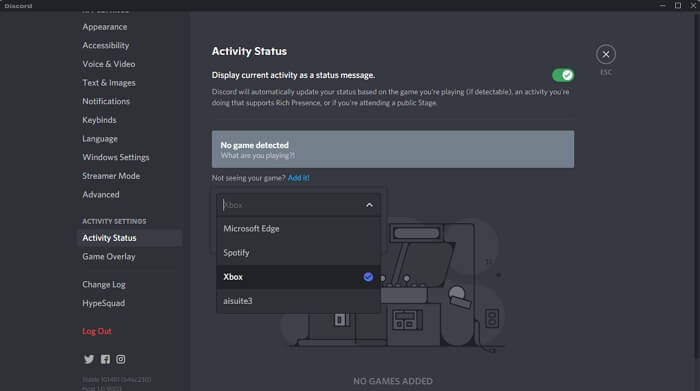Open Streamer Mode settings

point(111,176)
